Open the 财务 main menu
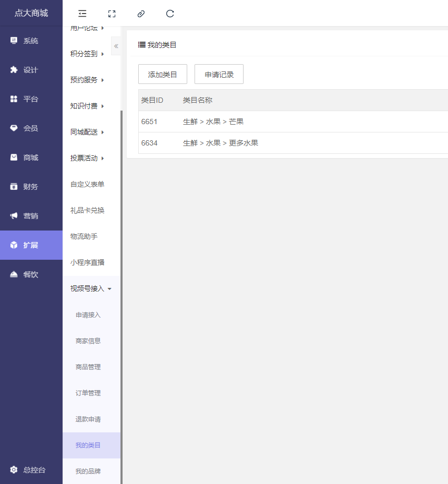 point(31,186)
